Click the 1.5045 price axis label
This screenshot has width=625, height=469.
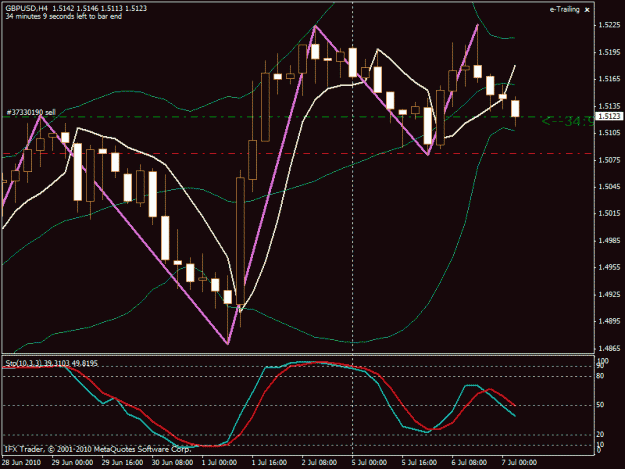609,186
